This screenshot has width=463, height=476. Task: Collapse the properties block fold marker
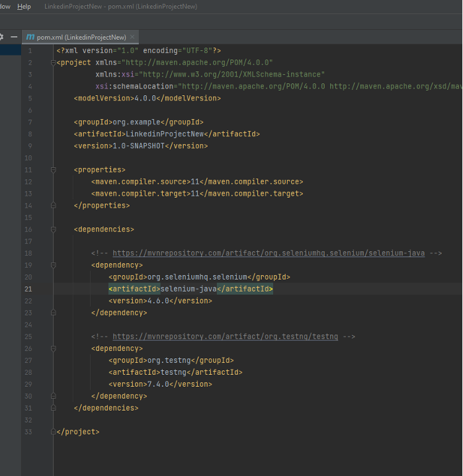[x=53, y=170]
